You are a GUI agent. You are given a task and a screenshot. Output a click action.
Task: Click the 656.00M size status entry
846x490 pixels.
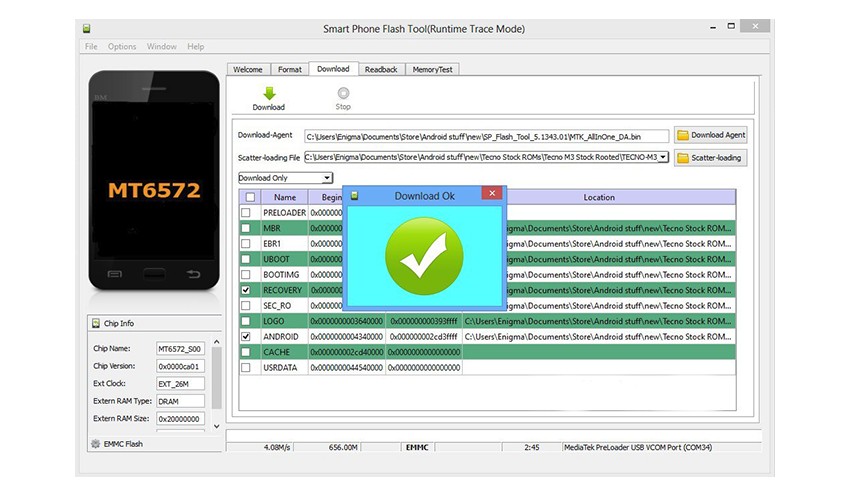(x=343, y=447)
